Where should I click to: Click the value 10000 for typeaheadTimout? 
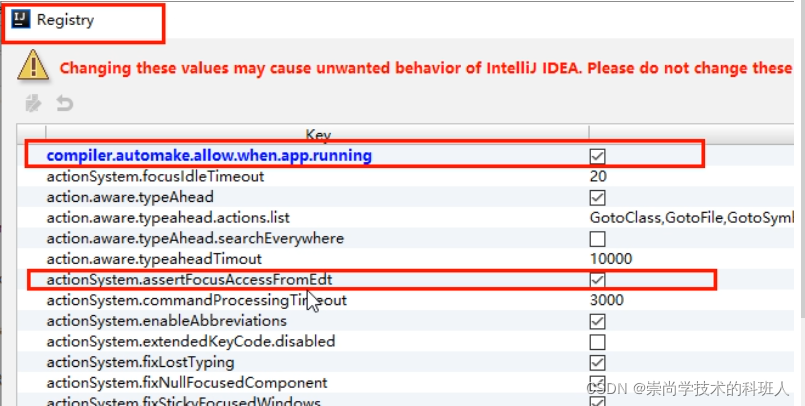click(611, 259)
